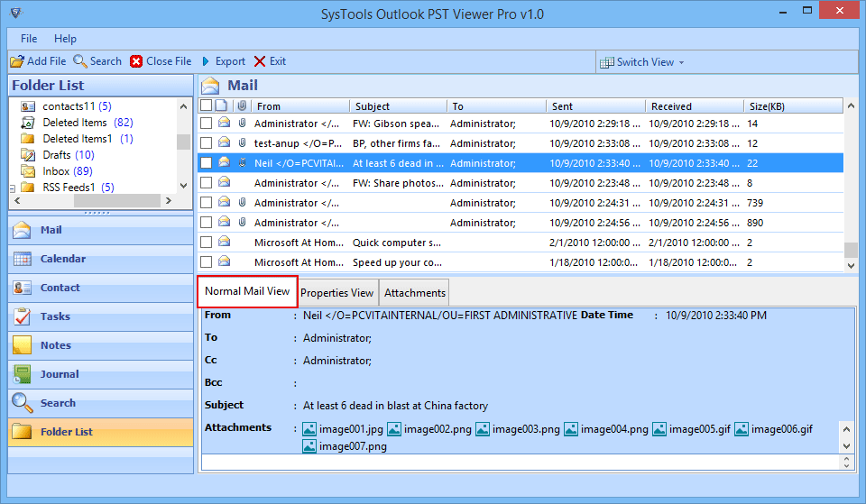The width and height of the screenshot is (866, 504).
Task: Open the Journal navigation icon
Action: tap(22, 374)
